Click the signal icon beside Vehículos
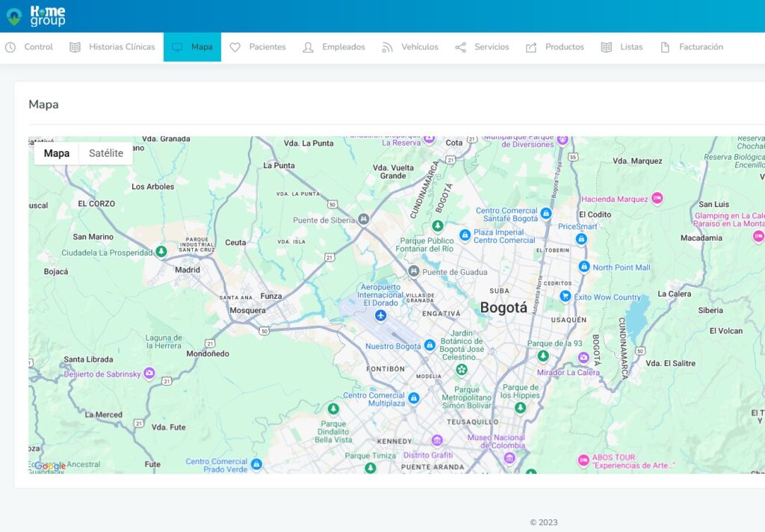Screen dimensions: 765x532 tap(388, 47)
